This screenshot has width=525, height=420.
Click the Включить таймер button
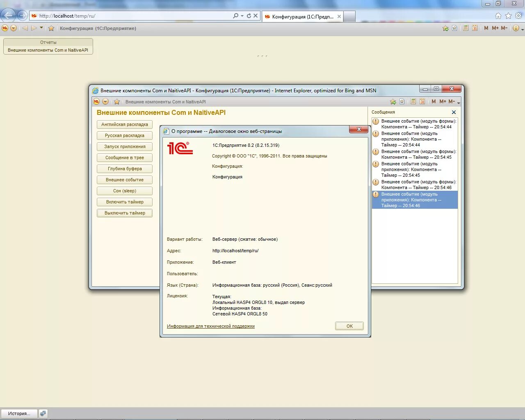125,202
